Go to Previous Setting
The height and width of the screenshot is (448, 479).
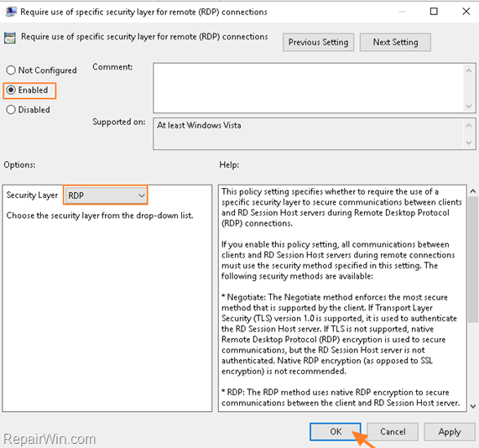(318, 42)
